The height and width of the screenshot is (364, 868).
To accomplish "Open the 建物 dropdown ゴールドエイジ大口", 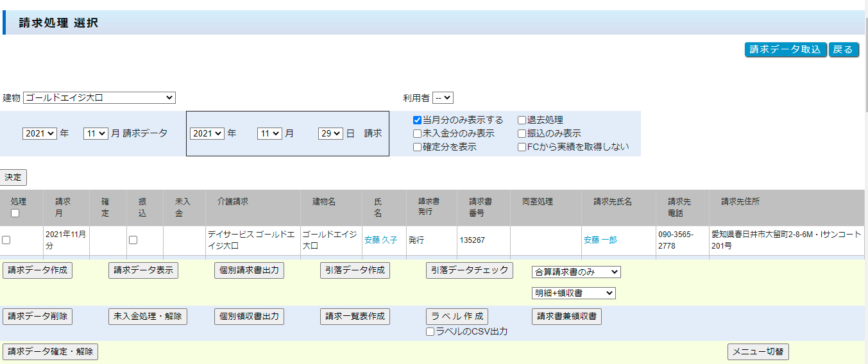I will coord(99,98).
